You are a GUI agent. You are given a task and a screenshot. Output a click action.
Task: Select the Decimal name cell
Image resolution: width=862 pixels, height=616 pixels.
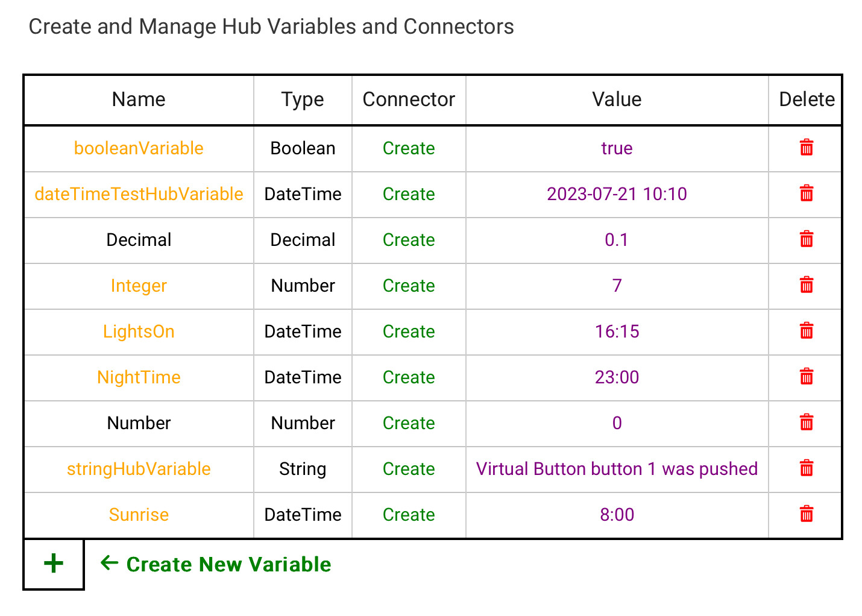(x=139, y=240)
